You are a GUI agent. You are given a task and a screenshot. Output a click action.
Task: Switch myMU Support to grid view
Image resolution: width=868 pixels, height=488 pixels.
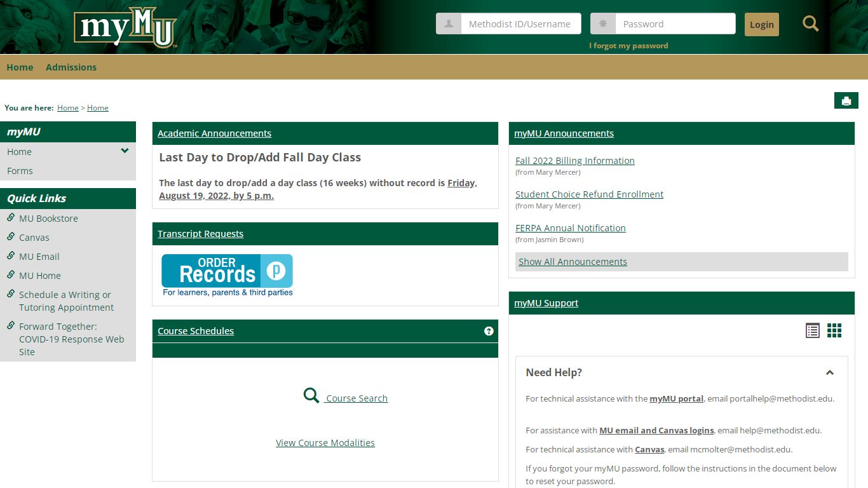coord(834,330)
